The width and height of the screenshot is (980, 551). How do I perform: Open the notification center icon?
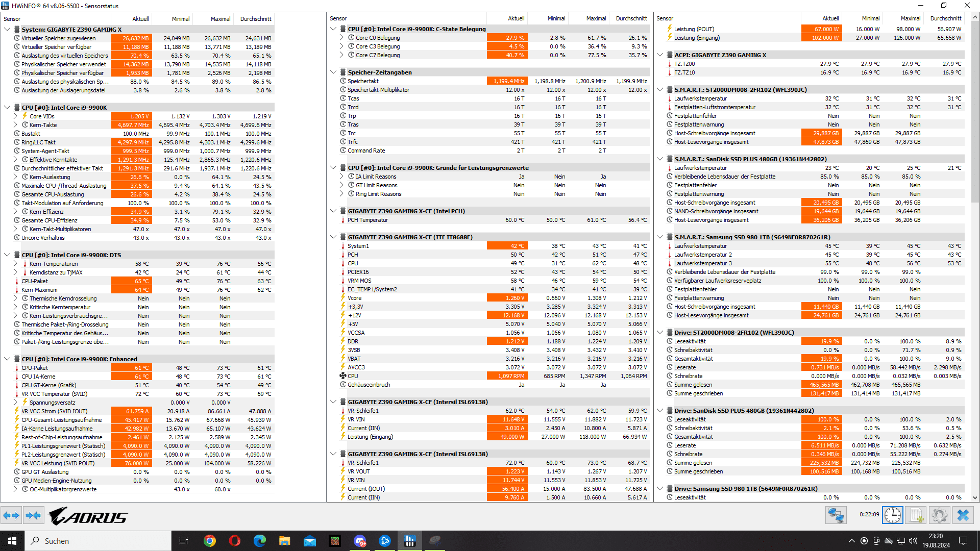[x=963, y=541]
